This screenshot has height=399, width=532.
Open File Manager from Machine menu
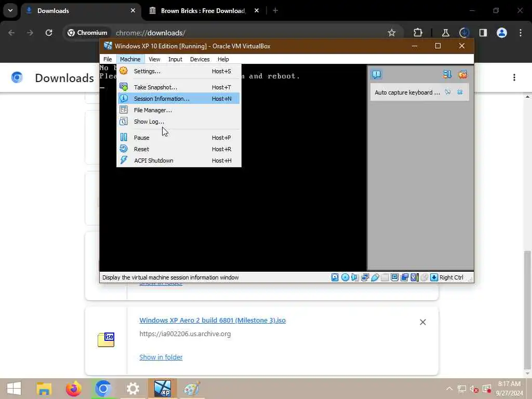tap(179, 110)
